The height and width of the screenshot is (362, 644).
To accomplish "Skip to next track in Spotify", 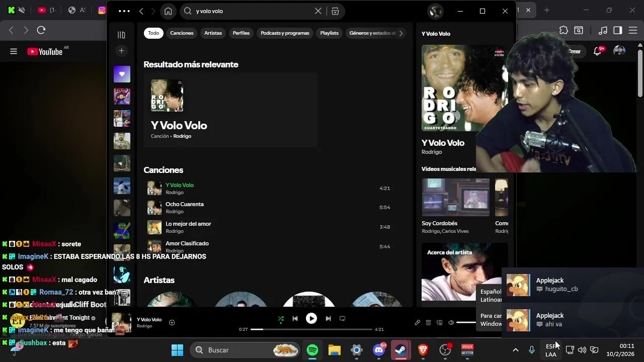I will point(328,318).
